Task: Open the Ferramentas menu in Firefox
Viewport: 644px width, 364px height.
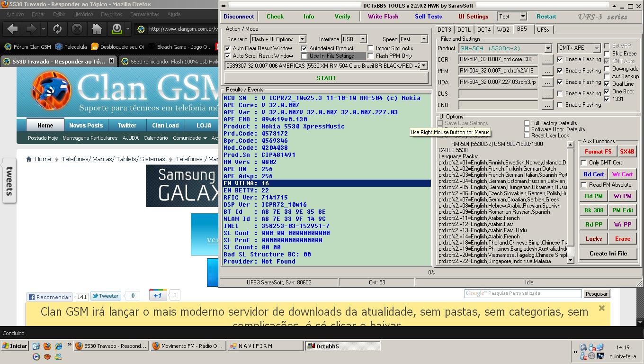Action: [145, 14]
